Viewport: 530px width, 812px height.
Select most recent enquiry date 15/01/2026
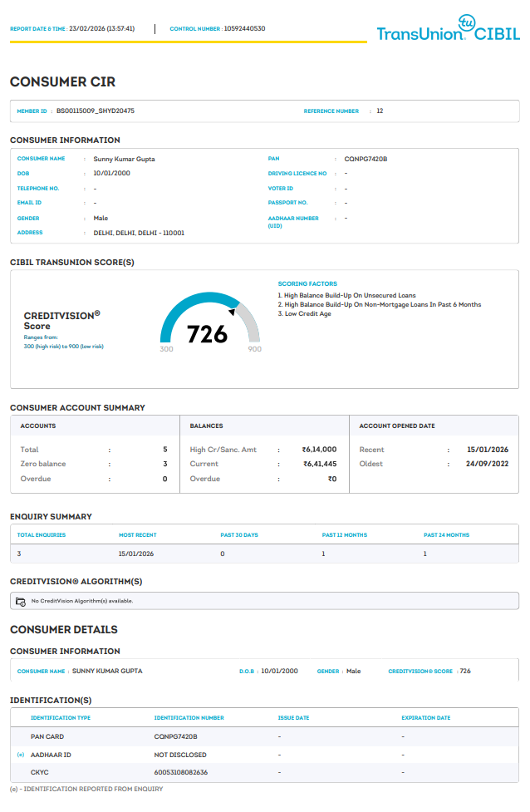coord(136,554)
